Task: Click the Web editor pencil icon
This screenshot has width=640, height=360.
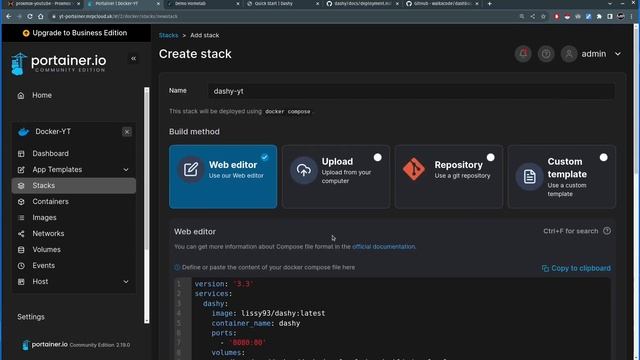Action: click(191, 169)
